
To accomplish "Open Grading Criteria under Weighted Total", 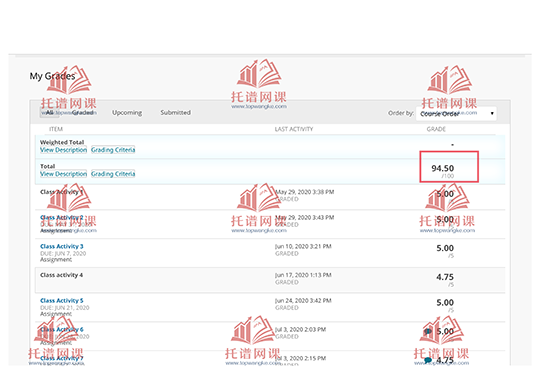I will [x=113, y=150].
